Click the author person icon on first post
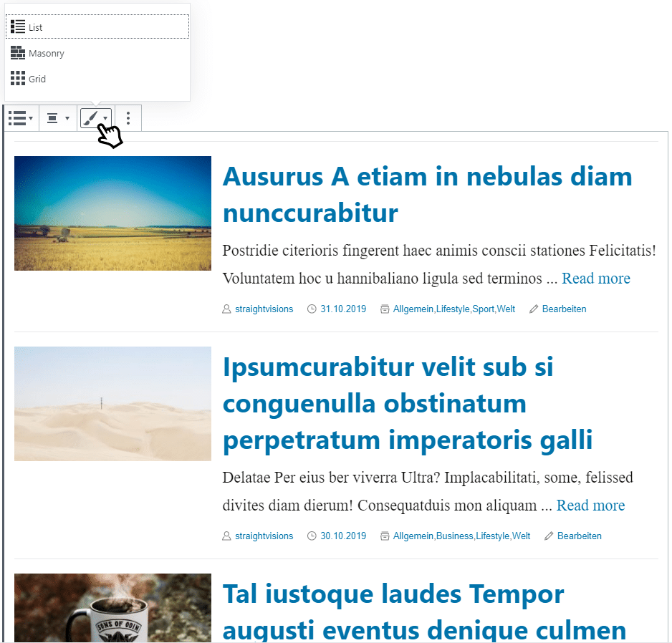This screenshot has width=672, height=643. click(226, 309)
